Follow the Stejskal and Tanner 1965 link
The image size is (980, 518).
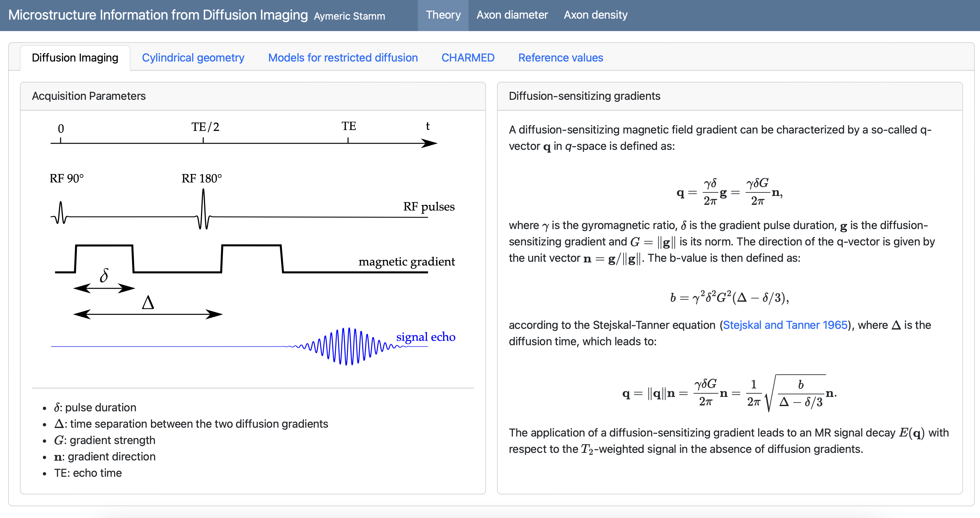pyautogui.click(x=785, y=325)
